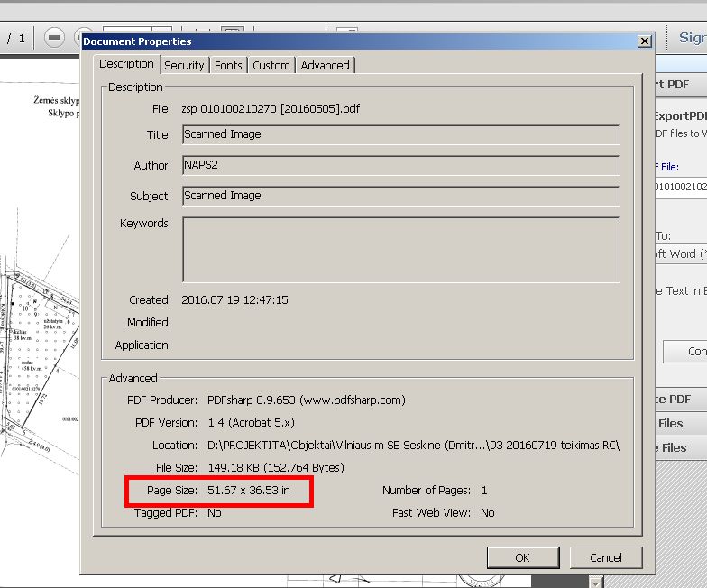707x588 pixels.
Task: Close the Document Properties dialog
Action: (645, 41)
